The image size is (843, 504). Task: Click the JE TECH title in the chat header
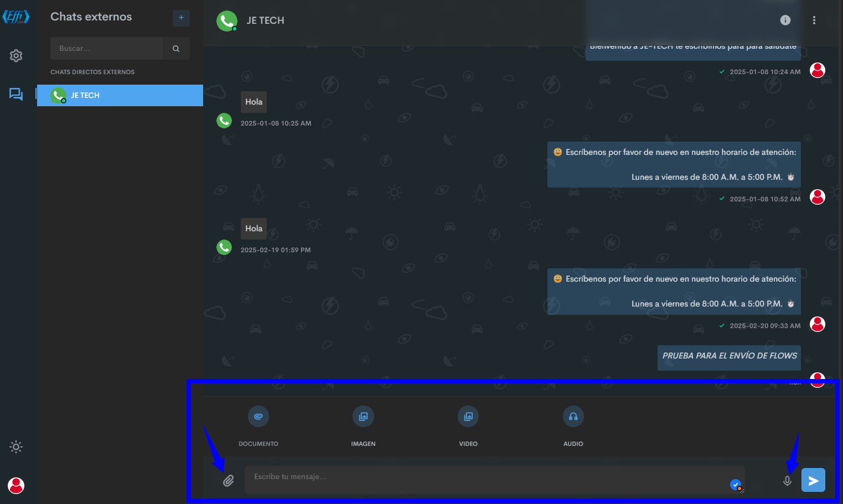coord(265,20)
